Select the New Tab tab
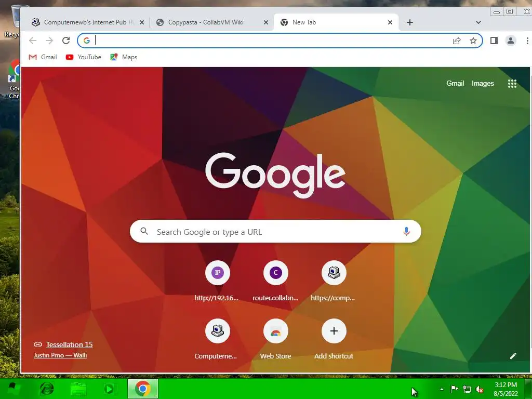The width and height of the screenshot is (532, 399). pyautogui.click(x=336, y=22)
